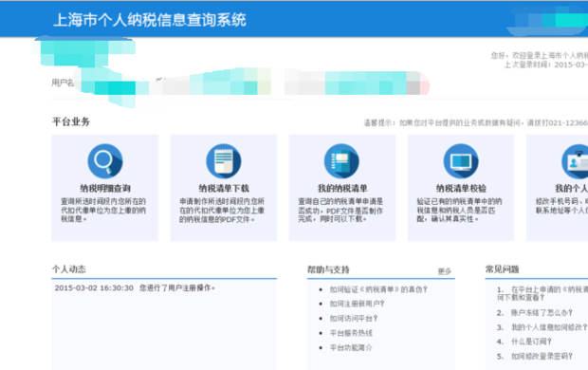Click the 我的纳税清单 card description text
Viewport: 588px width, 370px height.
pyautogui.click(x=340, y=211)
